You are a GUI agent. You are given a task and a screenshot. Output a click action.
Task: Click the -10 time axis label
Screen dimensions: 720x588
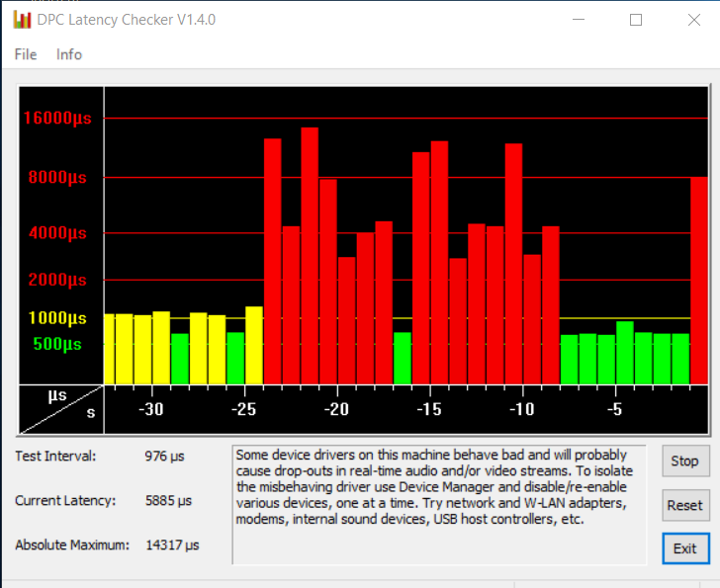(x=522, y=409)
